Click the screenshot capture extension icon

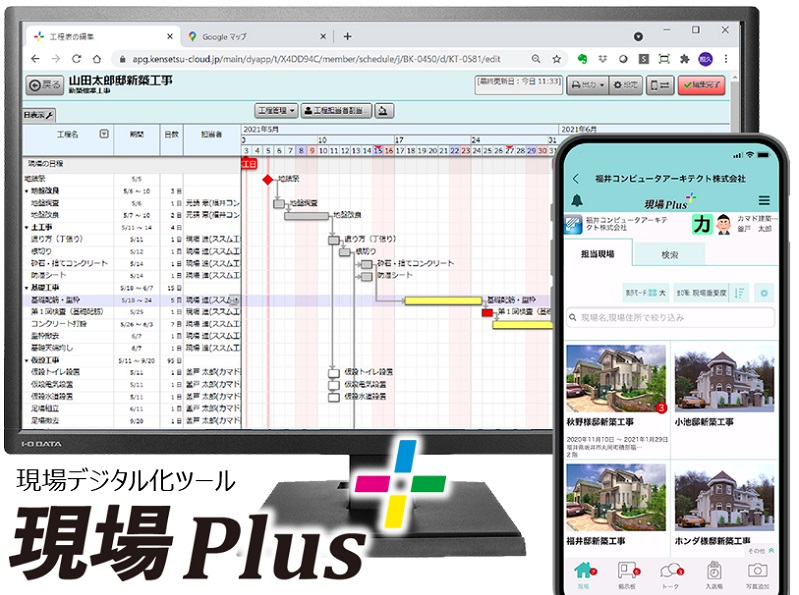click(x=664, y=59)
